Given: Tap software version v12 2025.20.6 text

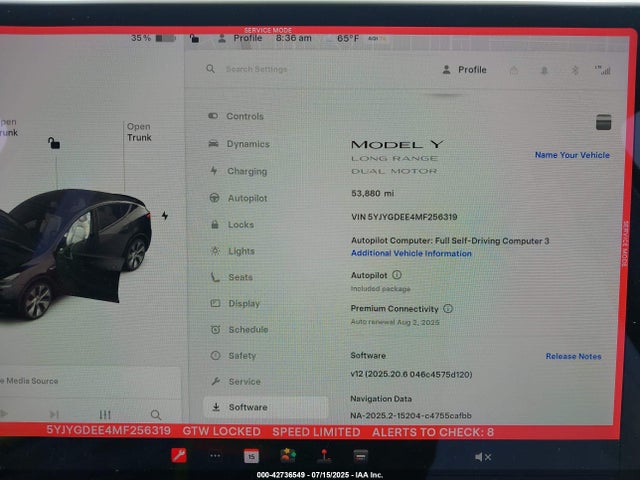Looking at the screenshot, I should (411, 374).
